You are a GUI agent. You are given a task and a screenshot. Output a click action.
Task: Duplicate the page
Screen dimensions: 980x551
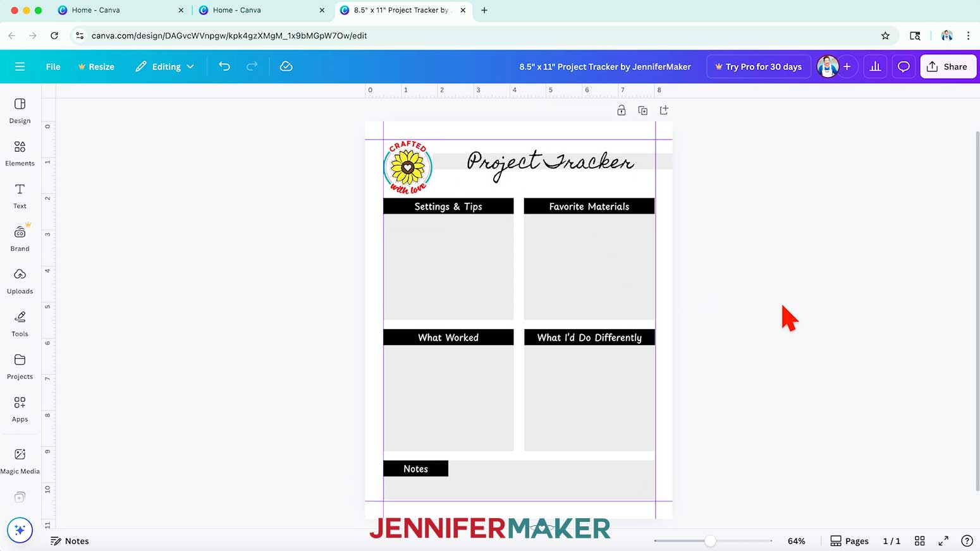click(x=643, y=111)
